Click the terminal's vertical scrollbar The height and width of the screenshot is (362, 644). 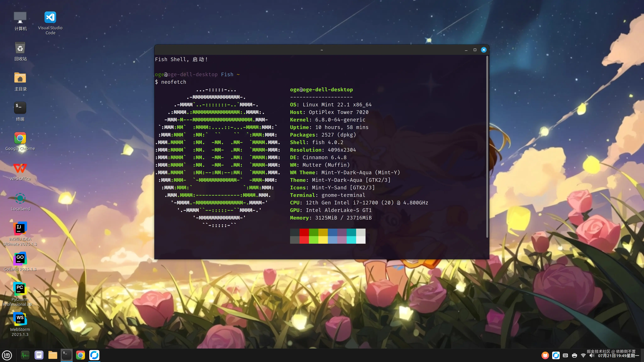[487, 147]
